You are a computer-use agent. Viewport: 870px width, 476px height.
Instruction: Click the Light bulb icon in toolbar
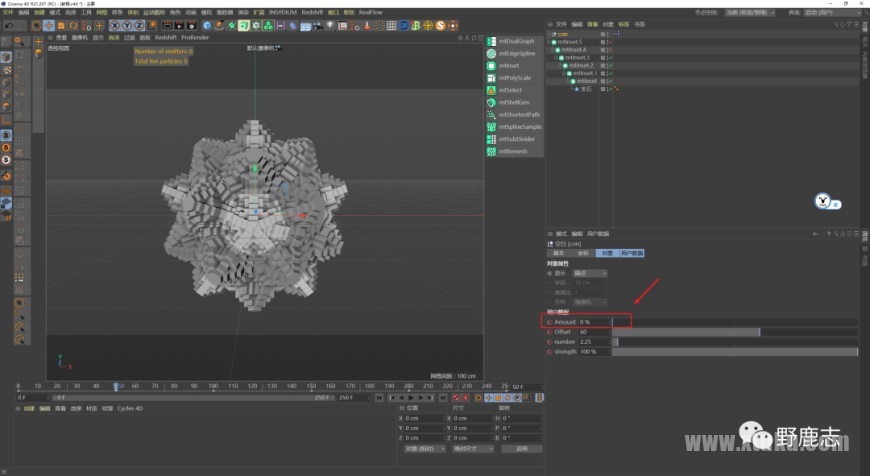point(330,26)
